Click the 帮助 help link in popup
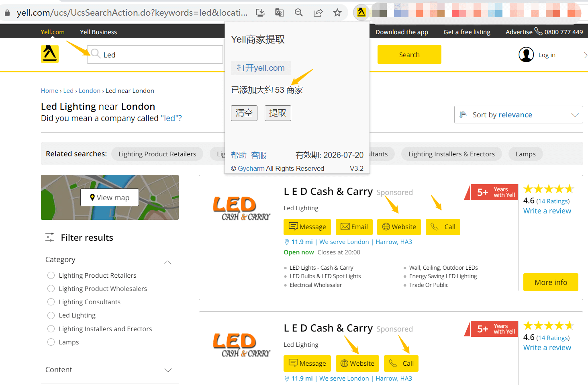Image resolution: width=588 pixels, height=385 pixels. 239,155
